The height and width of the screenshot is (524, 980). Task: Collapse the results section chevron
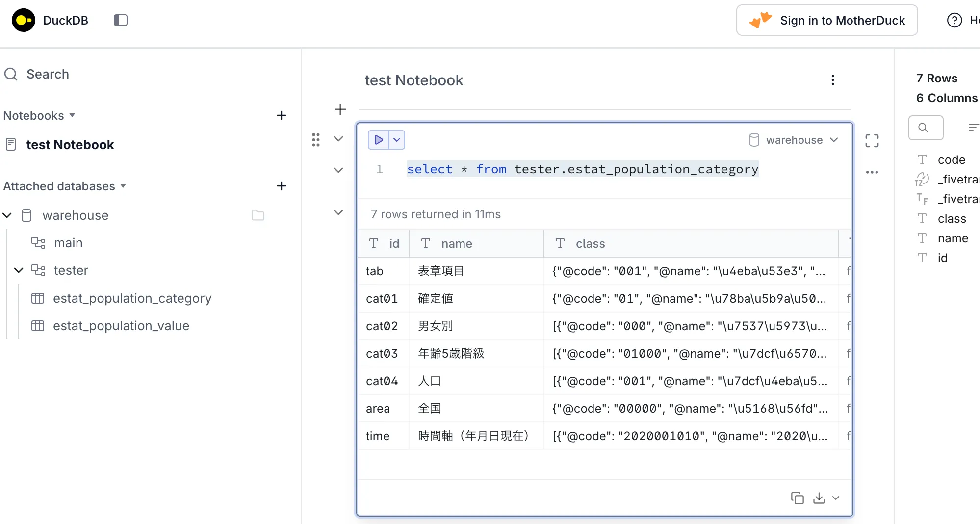click(x=338, y=212)
